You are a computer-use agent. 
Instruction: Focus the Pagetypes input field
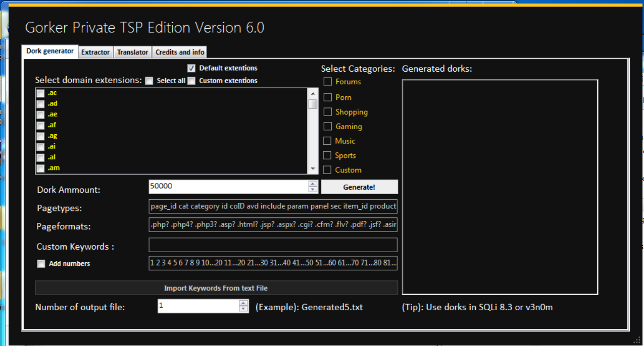tap(273, 206)
